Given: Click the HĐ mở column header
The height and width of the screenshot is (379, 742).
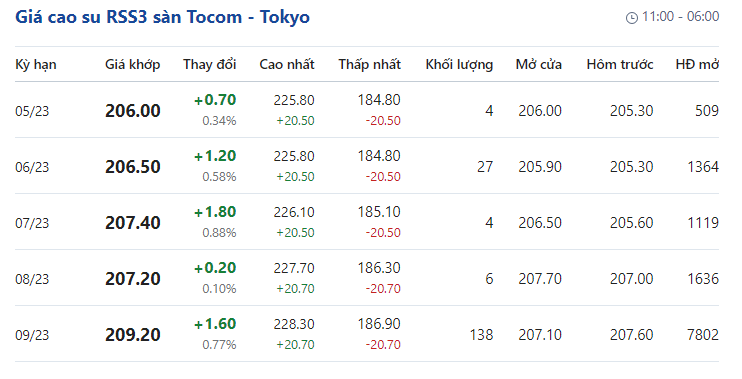Looking at the screenshot, I should click(697, 64).
